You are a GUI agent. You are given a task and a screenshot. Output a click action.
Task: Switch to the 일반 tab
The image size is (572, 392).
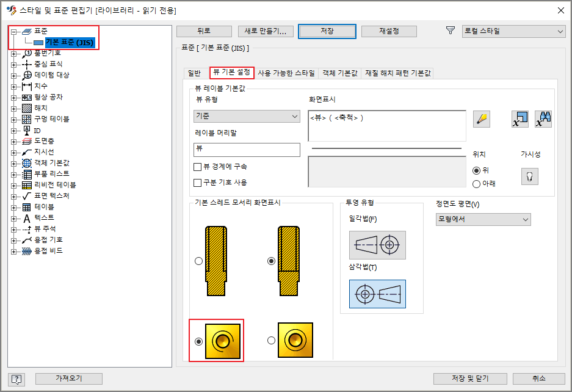click(194, 72)
